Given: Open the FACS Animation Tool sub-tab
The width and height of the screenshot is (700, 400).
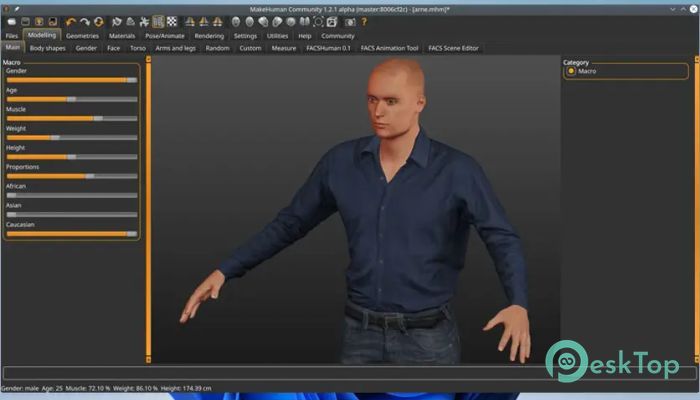Looking at the screenshot, I should pos(389,48).
